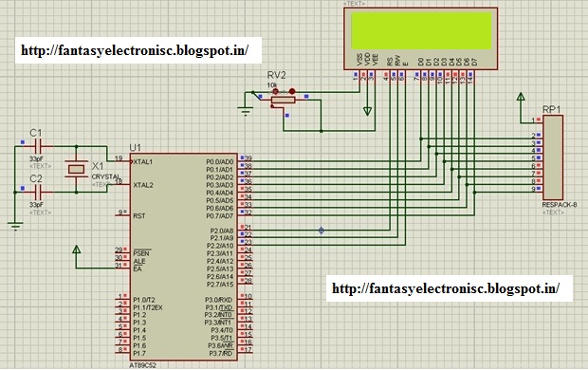Click the EA pin label
This screenshot has width=588, height=370.
pos(138,269)
